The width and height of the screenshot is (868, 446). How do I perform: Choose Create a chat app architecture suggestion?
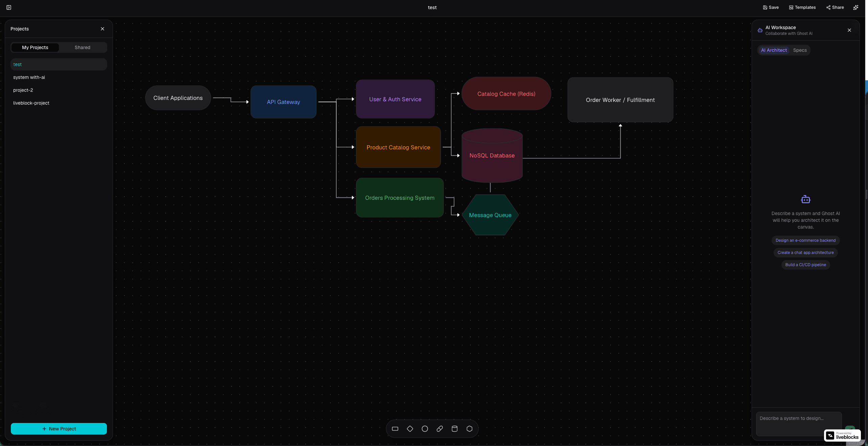click(805, 253)
